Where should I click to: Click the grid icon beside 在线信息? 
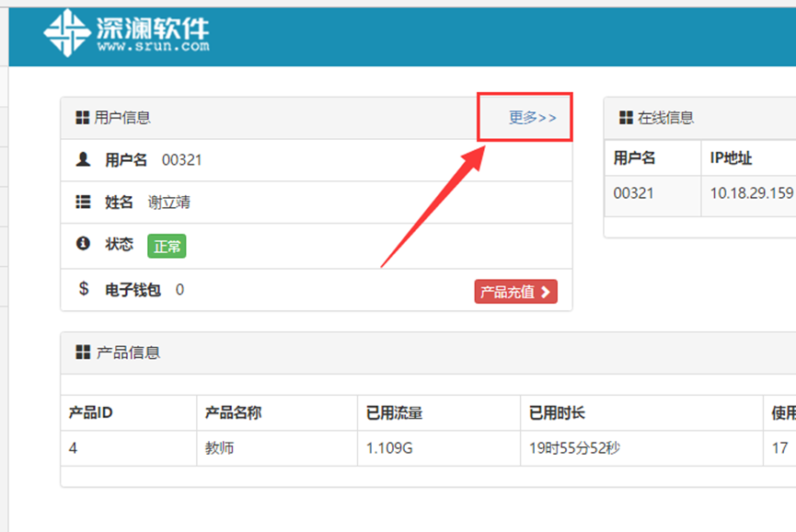point(626,118)
